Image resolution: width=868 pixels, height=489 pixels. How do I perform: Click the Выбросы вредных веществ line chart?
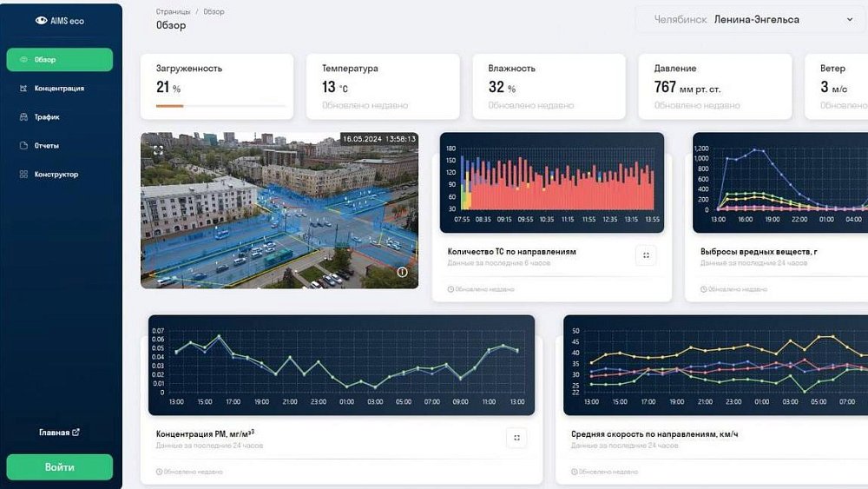click(x=780, y=182)
